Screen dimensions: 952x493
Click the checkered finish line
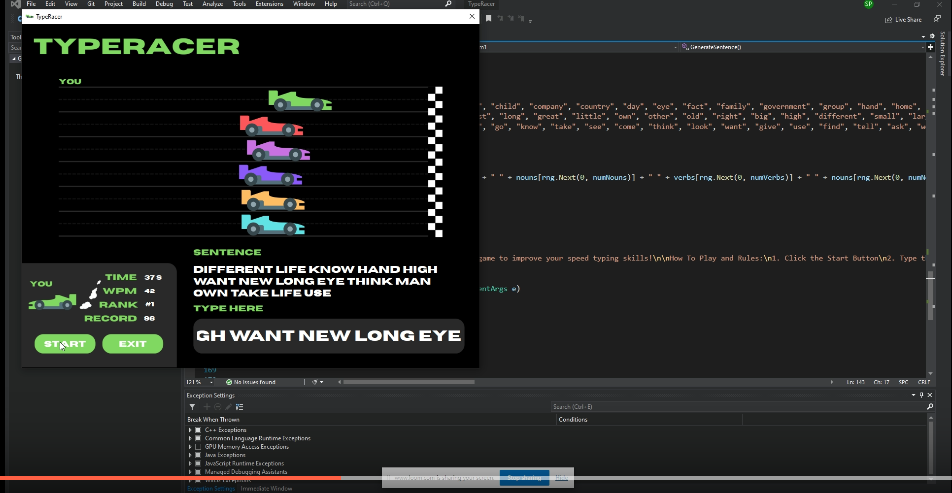(x=435, y=162)
